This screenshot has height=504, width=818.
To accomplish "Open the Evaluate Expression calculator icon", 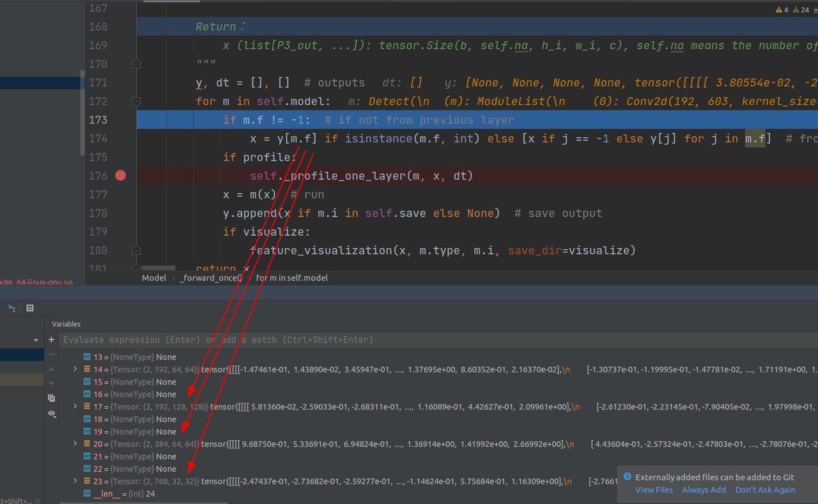I will tap(29, 308).
